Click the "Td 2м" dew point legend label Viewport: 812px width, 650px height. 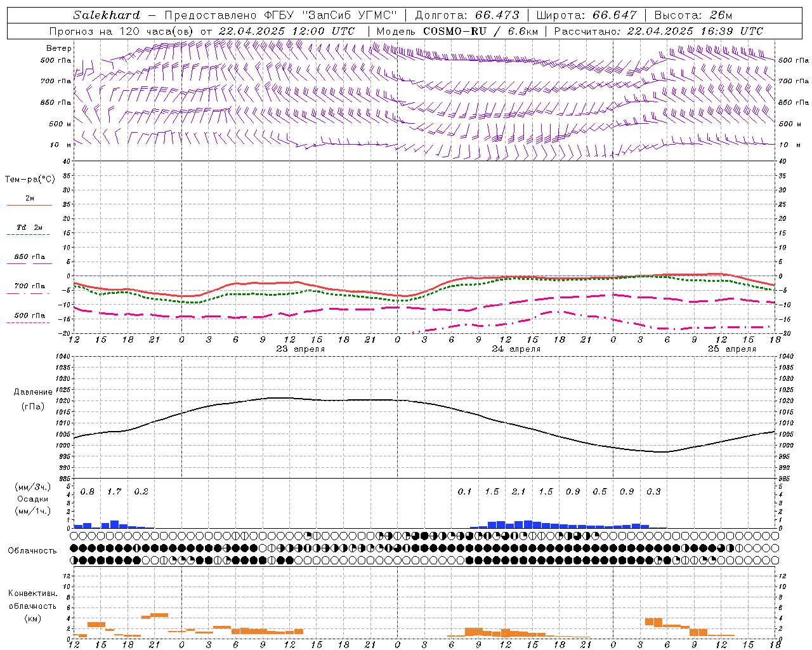(30, 227)
